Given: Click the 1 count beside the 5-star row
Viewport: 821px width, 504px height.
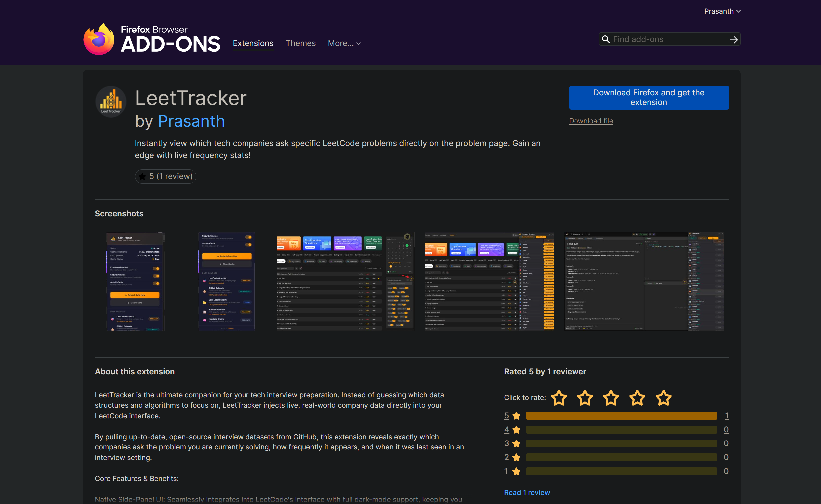Looking at the screenshot, I should (726, 415).
